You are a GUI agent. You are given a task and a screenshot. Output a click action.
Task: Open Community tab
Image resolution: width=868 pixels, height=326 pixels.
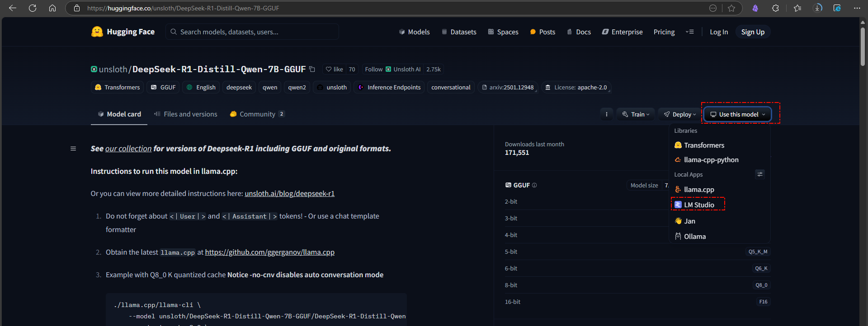pyautogui.click(x=257, y=114)
